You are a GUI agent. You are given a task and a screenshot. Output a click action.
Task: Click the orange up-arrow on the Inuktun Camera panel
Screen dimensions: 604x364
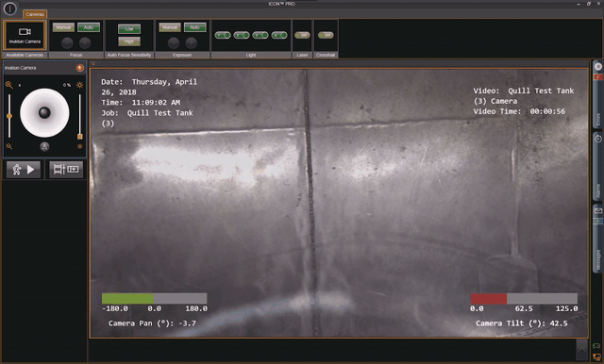pyautogui.click(x=79, y=68)
